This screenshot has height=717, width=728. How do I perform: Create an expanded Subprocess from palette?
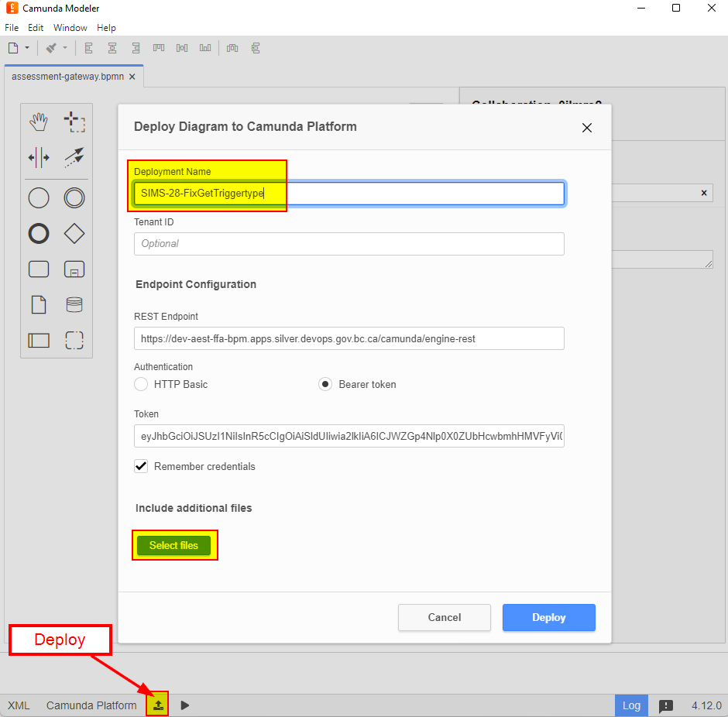[74, 269]
